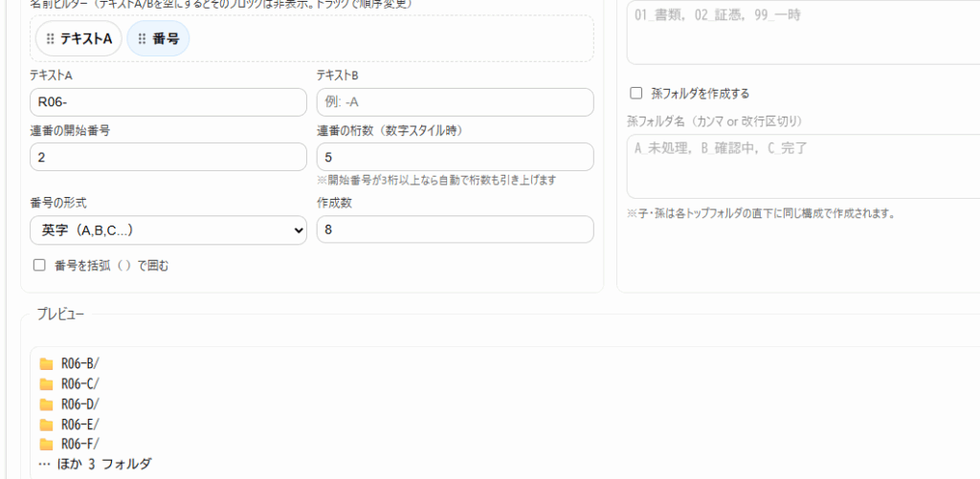980x479 pixels.
Task: Click the テキストA field containing R06-
Action: point(168,102)
